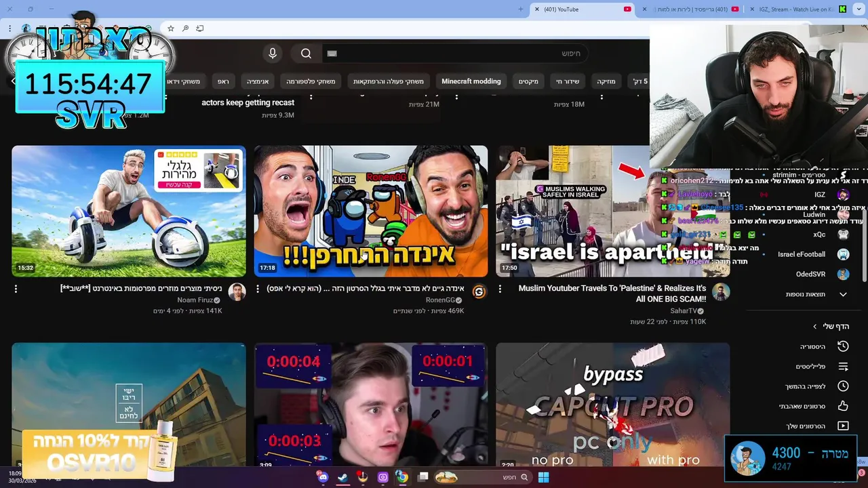The height and width of the screenshot is (488, 868).
Task: Open the Windows Start menu
Action: pos(543,477)
